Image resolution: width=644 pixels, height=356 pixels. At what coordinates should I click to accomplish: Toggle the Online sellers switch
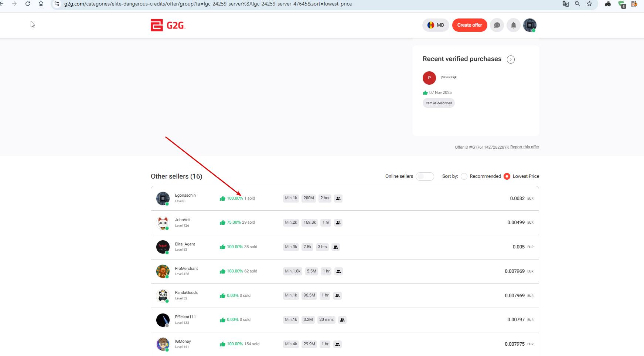pos(425,176)
